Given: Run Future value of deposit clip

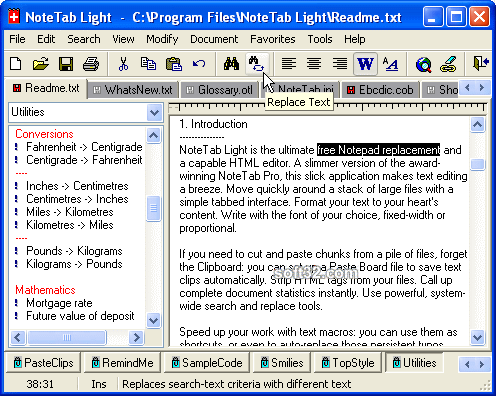Looking at the screenshot, I should [80, 316].
